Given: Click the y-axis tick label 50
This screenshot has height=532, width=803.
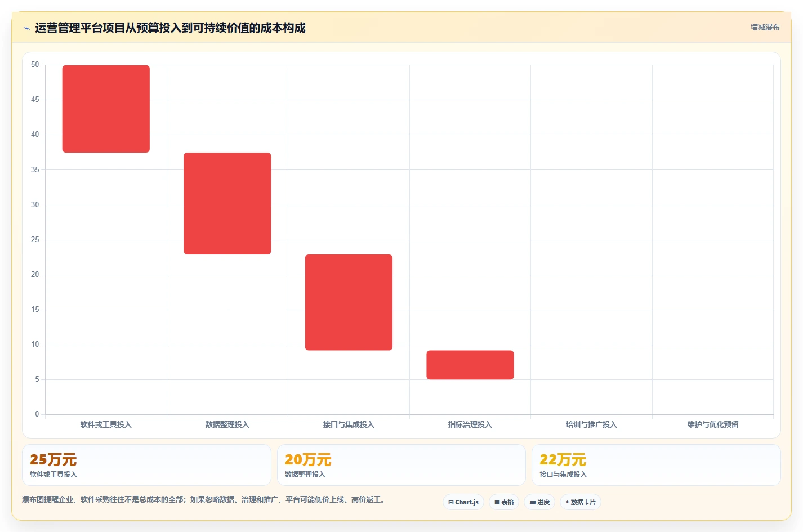Looking at the screenshot, I should coord(35,65).
